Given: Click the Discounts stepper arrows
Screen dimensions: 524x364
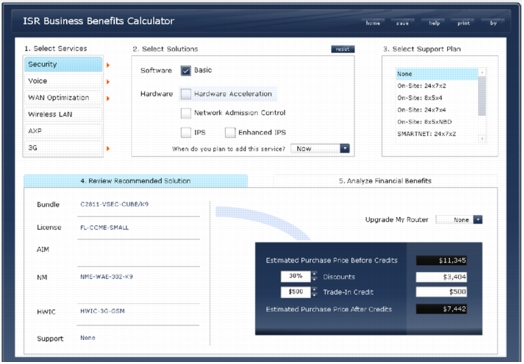Looking at the screenshot, I should point(314,276).
